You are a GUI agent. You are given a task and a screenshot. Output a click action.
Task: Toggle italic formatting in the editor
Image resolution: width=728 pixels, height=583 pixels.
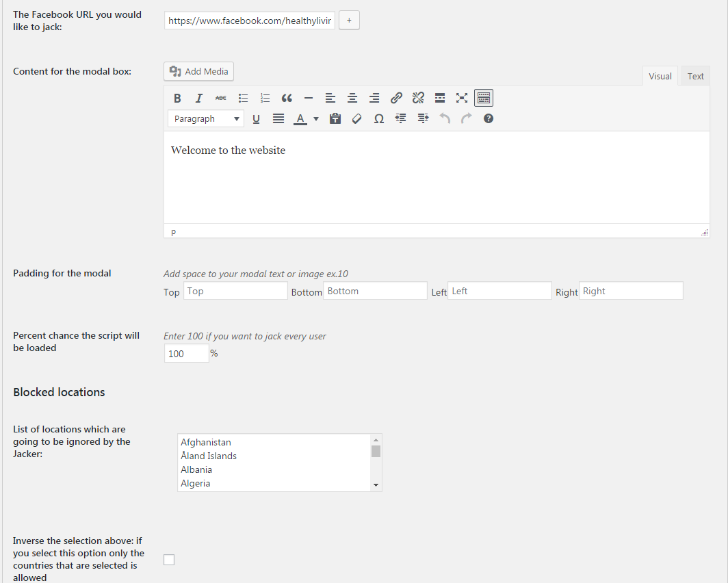click(198, 98)
